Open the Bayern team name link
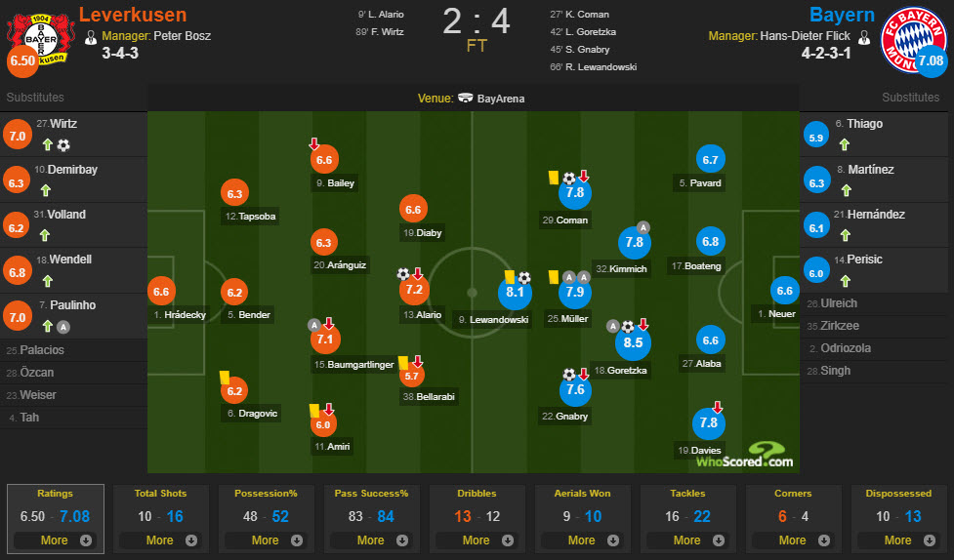 point(842,15)
